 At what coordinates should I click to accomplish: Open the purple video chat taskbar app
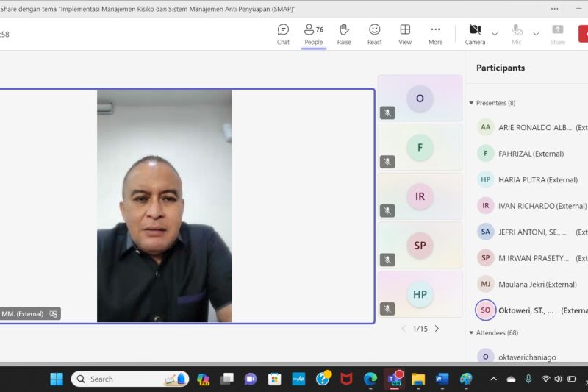pyautogui.click(x=251, y=379)
